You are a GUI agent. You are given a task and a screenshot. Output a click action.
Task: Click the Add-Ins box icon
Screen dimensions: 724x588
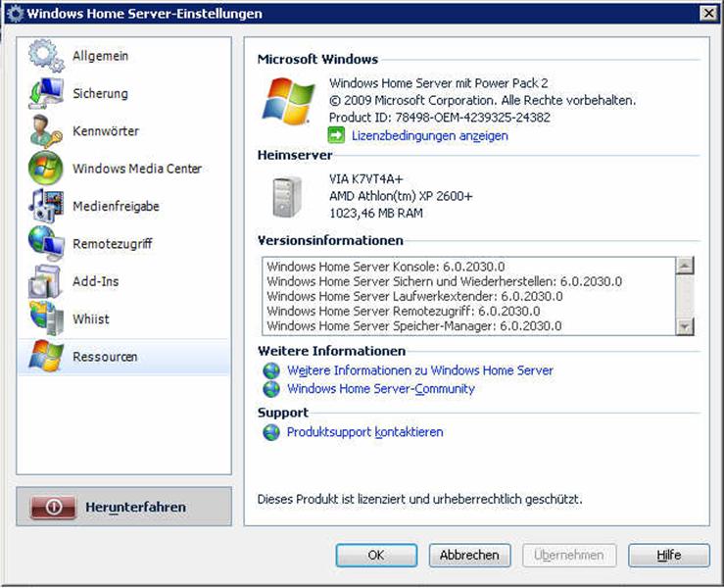(x=46, y=281)
